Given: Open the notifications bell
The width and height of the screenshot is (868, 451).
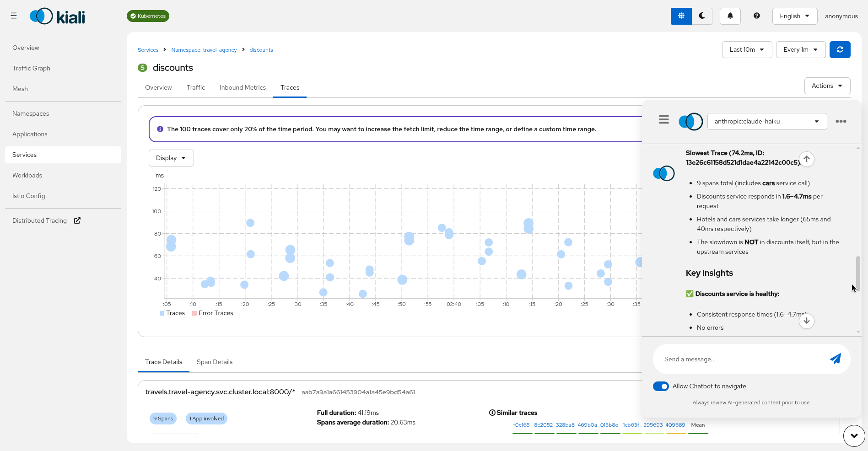Looking at the screenshot, I should pos(730,16).
